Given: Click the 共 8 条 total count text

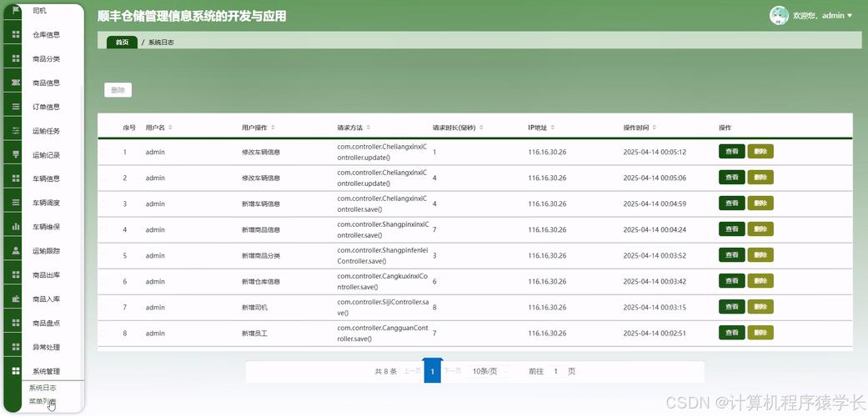Looking at the screenshot, I should [386, 371].
